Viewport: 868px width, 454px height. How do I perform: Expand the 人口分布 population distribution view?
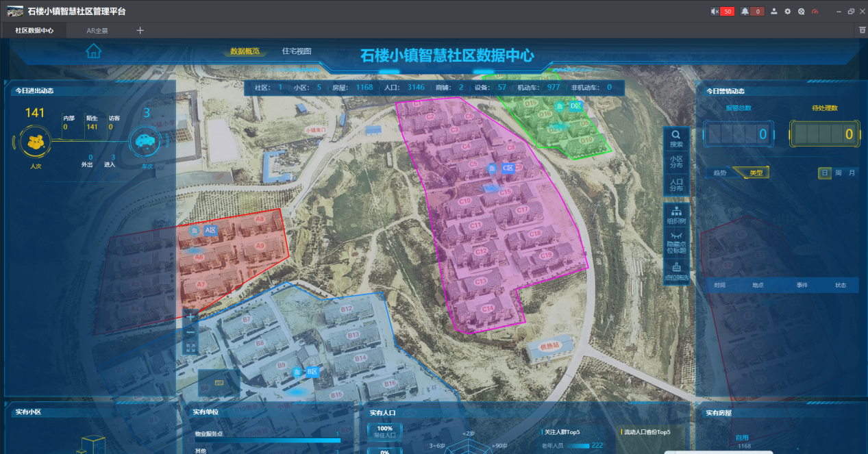[x=676, y=185]
